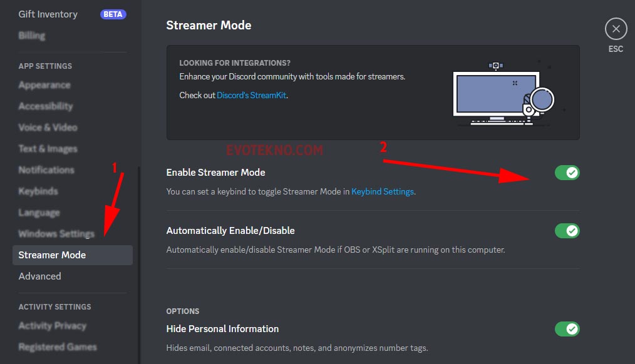Open Text & Images settings
635x364 pixels.
(47, 148)
